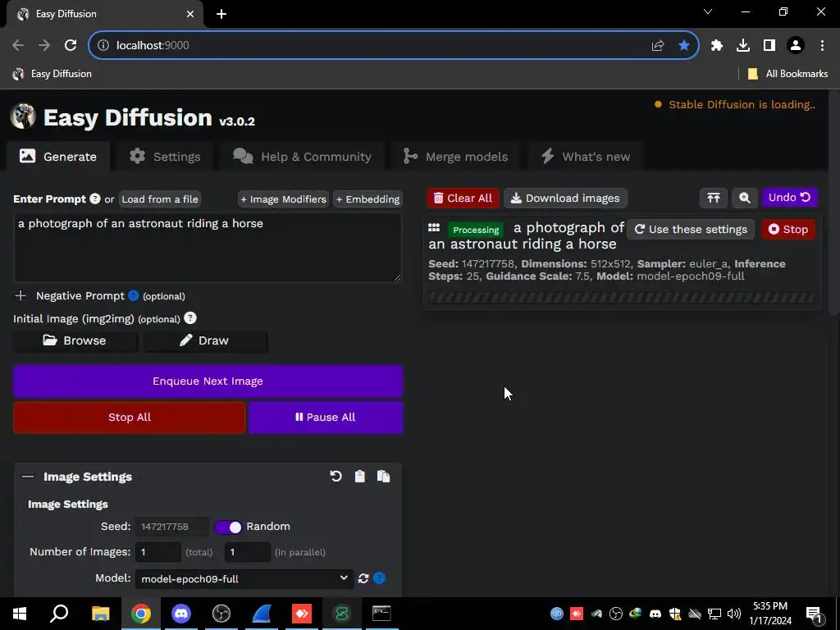Open the All Bookmarks folder
The width and height of the screenshot is (840, 630).
click(x=787, y=74)
